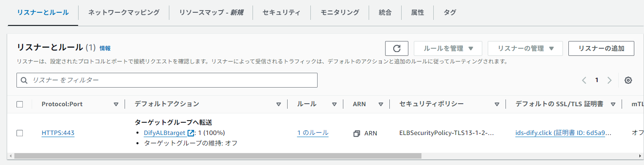Click the horizontal table scrollbar
Viewport: 644px width, 165px height.
point(218,156)
